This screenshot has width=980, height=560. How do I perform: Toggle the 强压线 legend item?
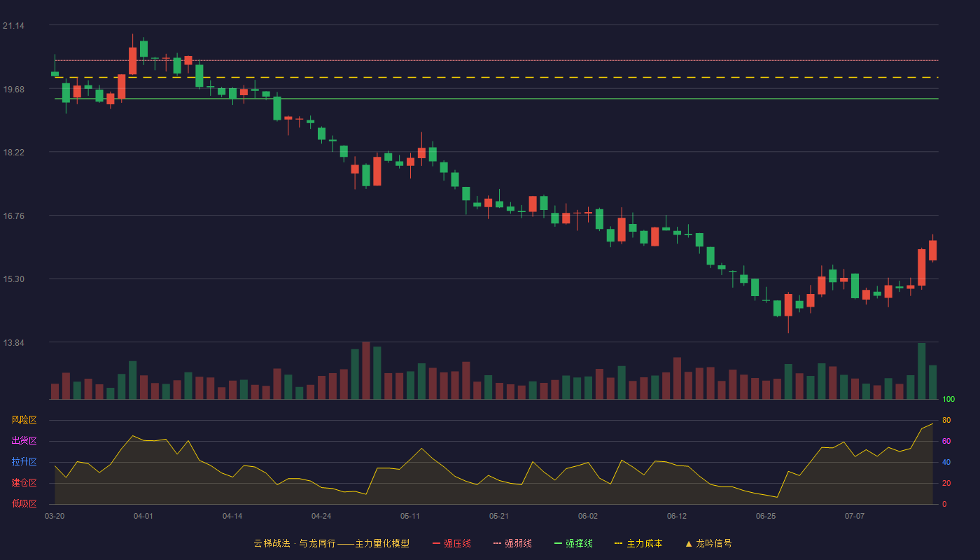click(451, 543)
